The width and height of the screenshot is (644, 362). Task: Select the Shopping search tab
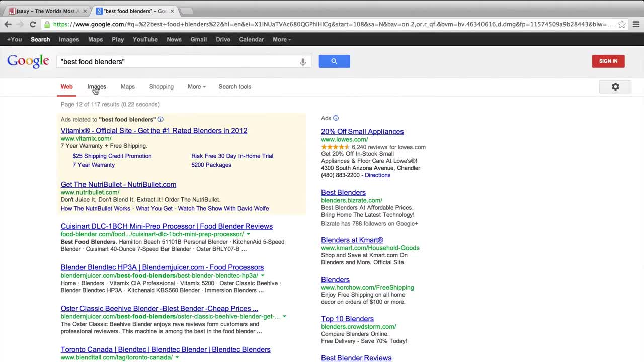(x=161, y=86)
